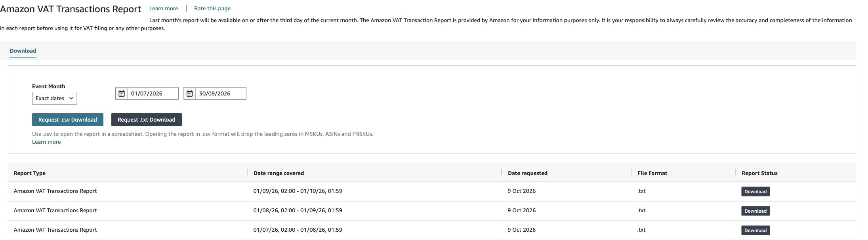This screenshot has width=868, height=240.
Task: Download the report covering 01/07/26 - 01/08/26
Action: [x=755, y=230]
